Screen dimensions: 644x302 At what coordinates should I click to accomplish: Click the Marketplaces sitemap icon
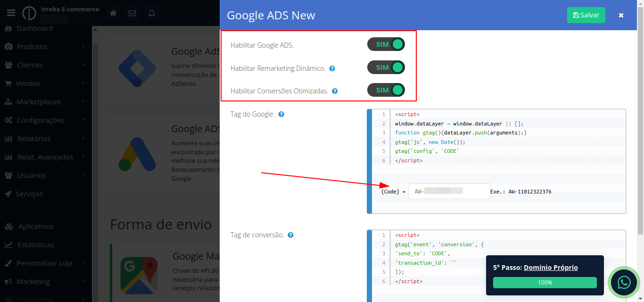(x=8, y=102)
